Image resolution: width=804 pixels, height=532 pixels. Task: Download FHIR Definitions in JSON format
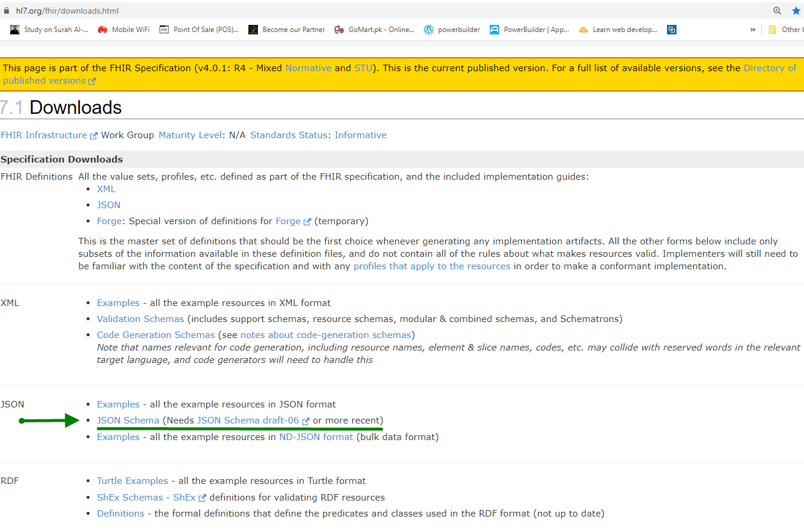[x=109, y=205]
